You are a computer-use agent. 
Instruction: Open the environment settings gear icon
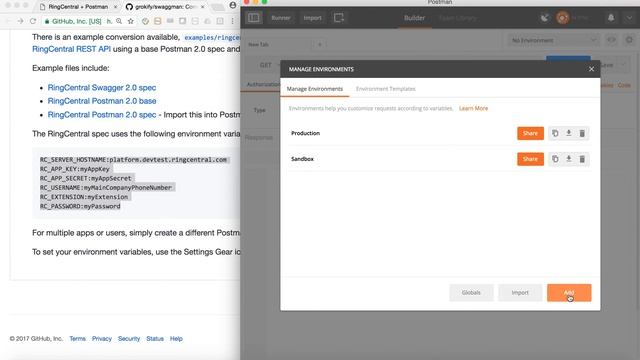[x=629, y=40]
